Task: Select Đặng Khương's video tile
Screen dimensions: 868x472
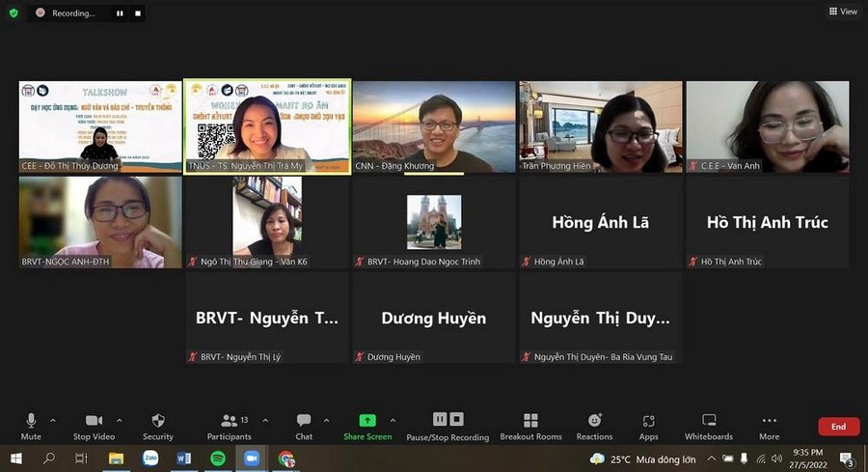Action: tap(434, 126)
